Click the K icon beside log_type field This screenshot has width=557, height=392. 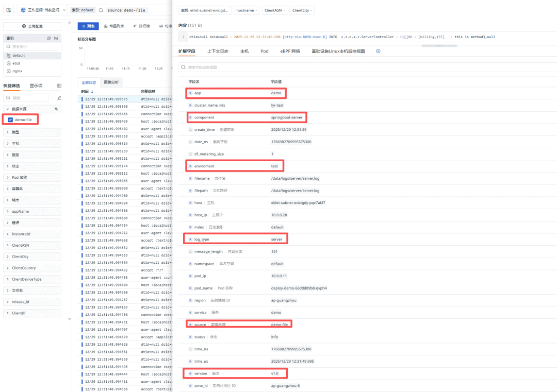[190, 240]
